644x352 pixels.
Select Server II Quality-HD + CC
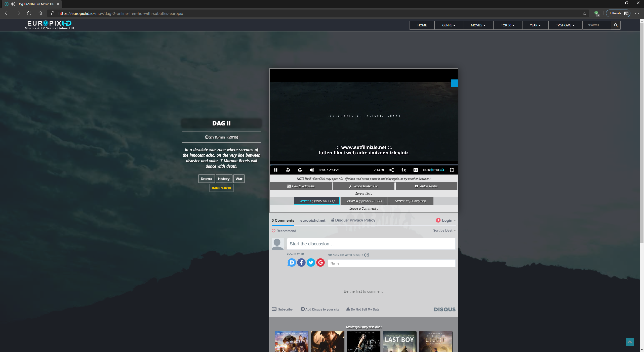pyautogui.click(x=364, y=201)
